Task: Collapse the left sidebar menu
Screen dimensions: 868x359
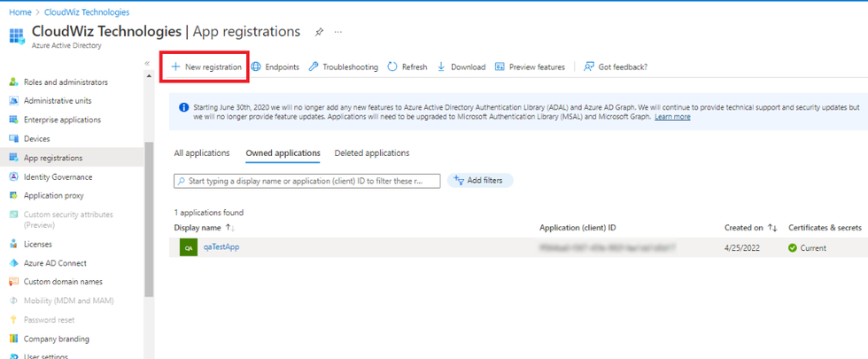Action: click(x=147, y=63)
